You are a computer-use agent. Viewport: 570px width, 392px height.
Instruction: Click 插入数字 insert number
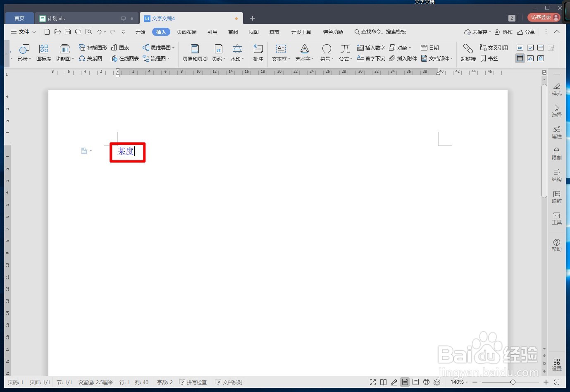coord(371,48)
